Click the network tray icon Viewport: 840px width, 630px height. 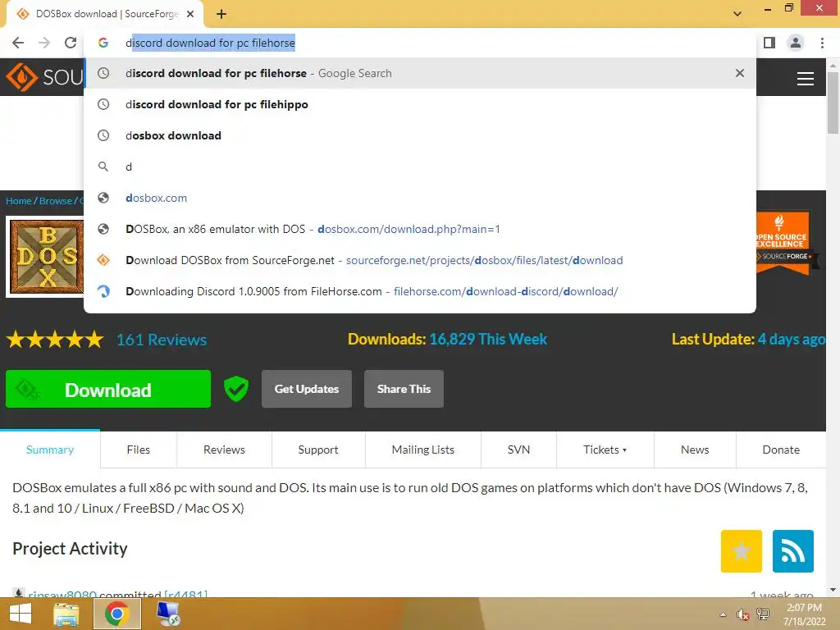(762, 614)
